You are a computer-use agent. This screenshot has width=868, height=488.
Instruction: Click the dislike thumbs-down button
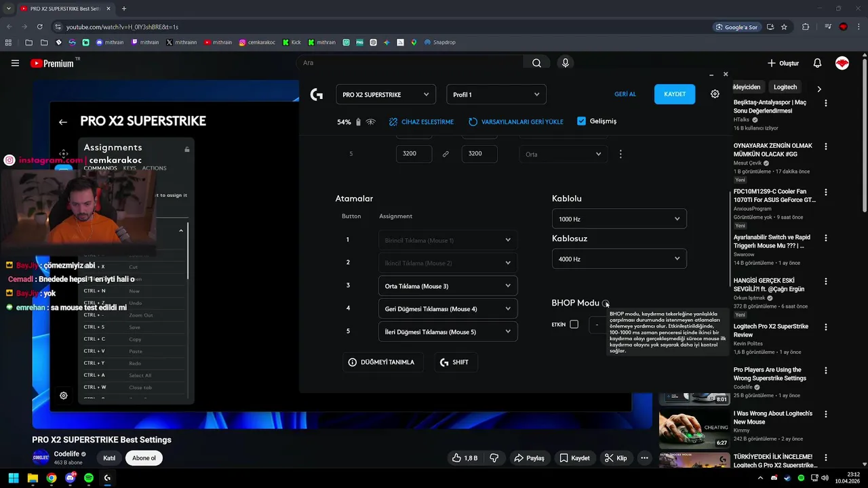(x=494, y=458)
